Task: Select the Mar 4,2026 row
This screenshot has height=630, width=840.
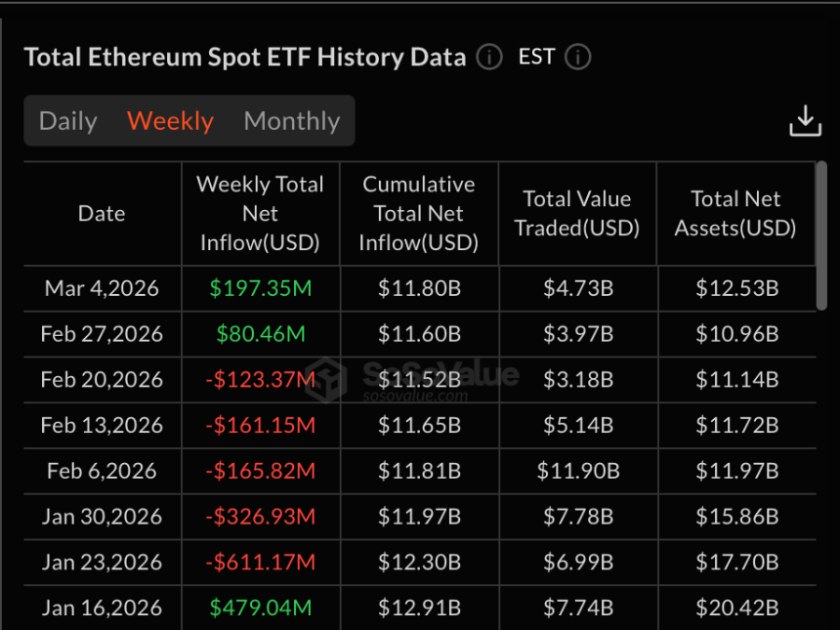Action: [x=102, y=289]
